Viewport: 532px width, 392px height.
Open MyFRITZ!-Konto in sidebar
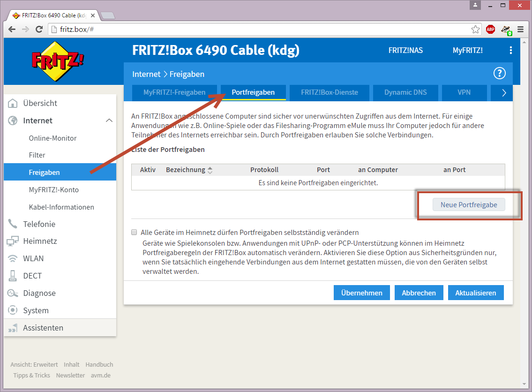pos(53,190)
